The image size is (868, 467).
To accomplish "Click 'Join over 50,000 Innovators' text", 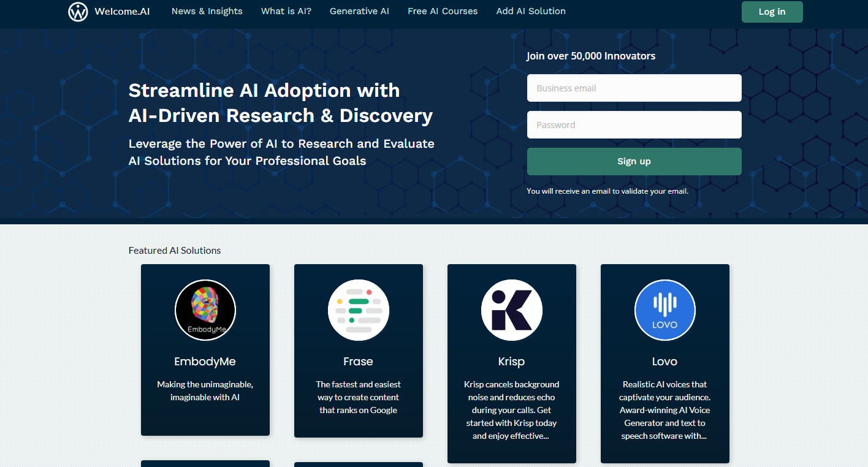I will (x=591, y=56).
